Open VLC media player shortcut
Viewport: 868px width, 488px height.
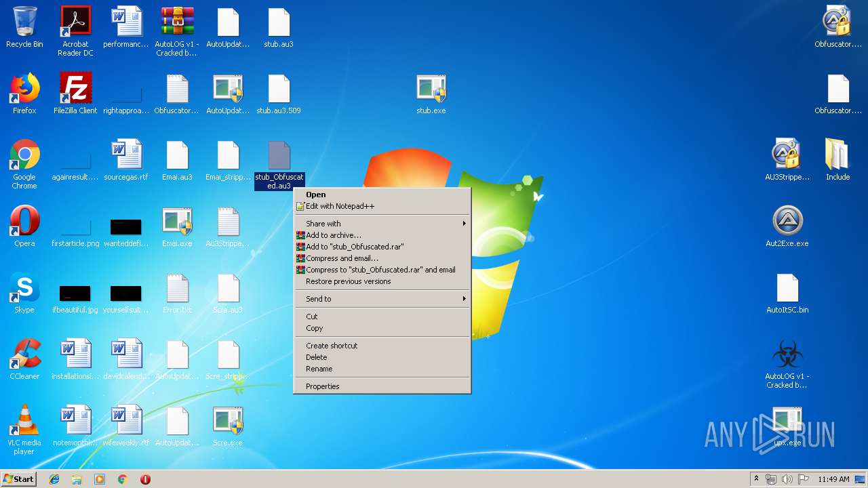click(24, 430)
